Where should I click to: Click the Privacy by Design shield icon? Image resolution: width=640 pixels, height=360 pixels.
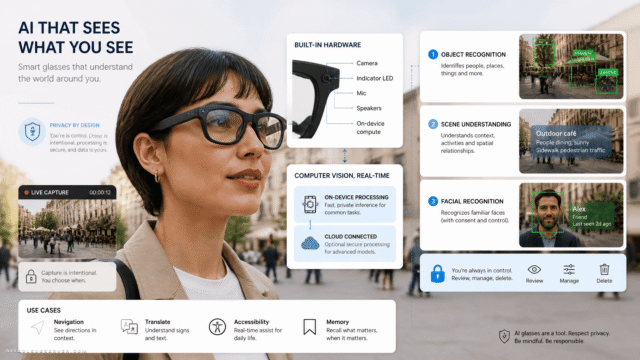(x=33, y=132)
